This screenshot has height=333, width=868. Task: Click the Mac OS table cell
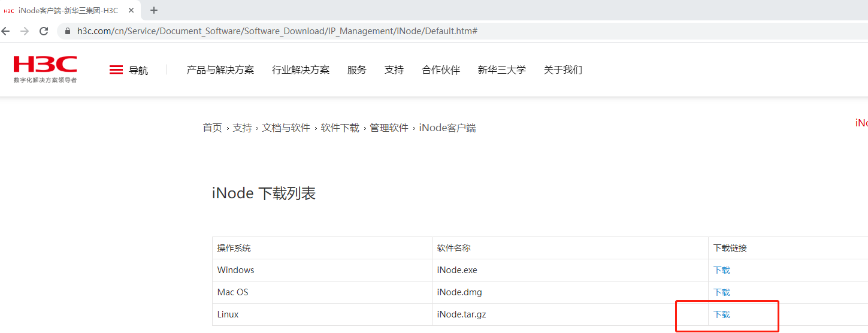322,292
